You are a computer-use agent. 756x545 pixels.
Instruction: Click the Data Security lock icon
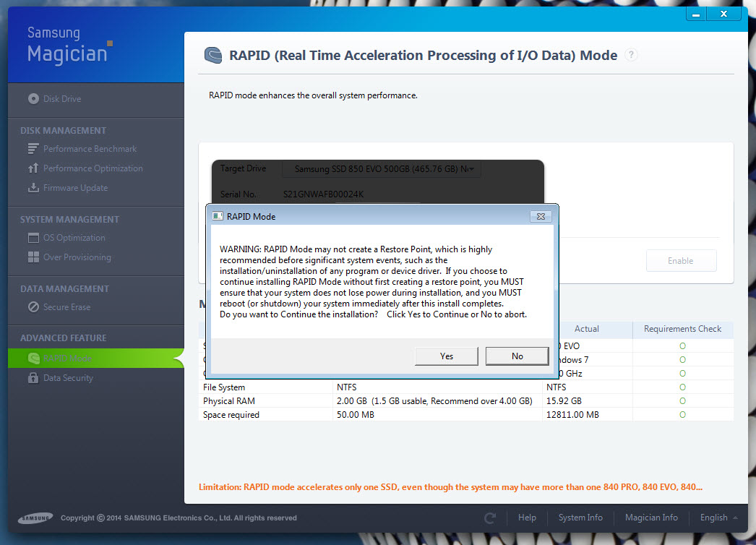point(33,377)
